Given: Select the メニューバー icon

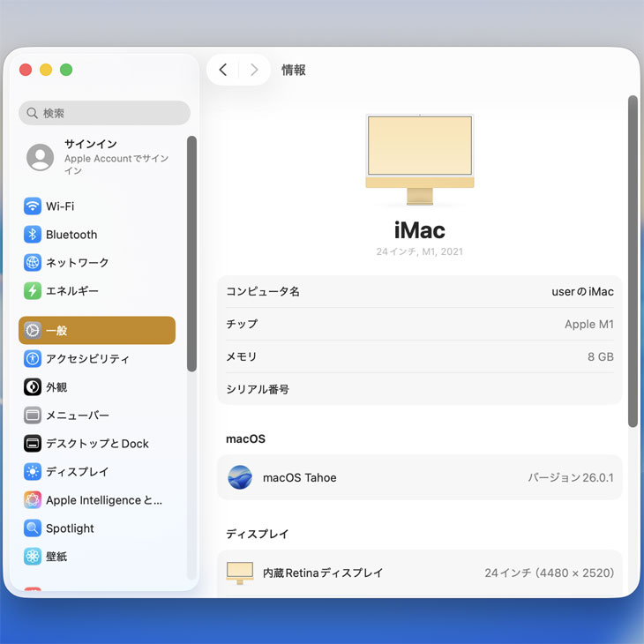Looking at the screenshot, I should (x=33, y=416).
